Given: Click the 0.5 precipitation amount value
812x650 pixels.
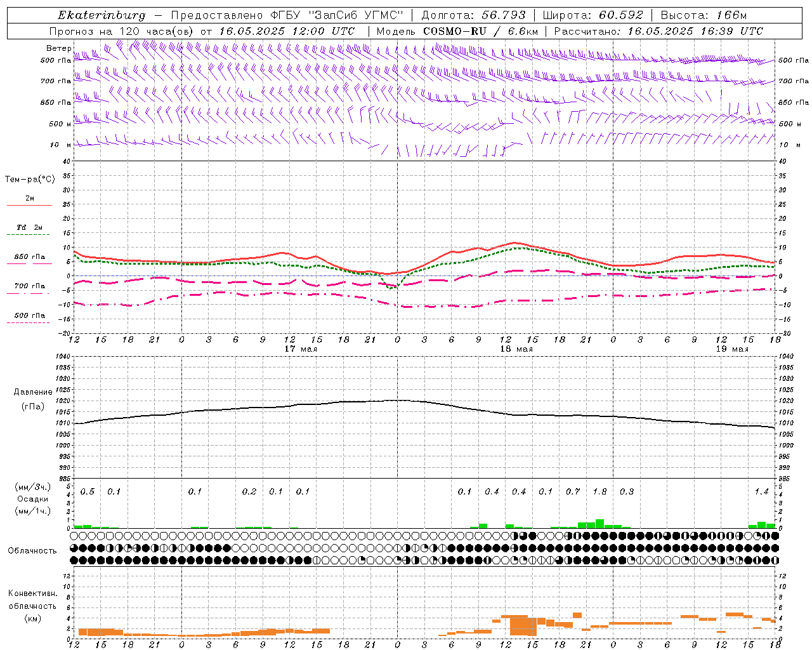Looking at the screenshot, I should [x=88, y=491].
